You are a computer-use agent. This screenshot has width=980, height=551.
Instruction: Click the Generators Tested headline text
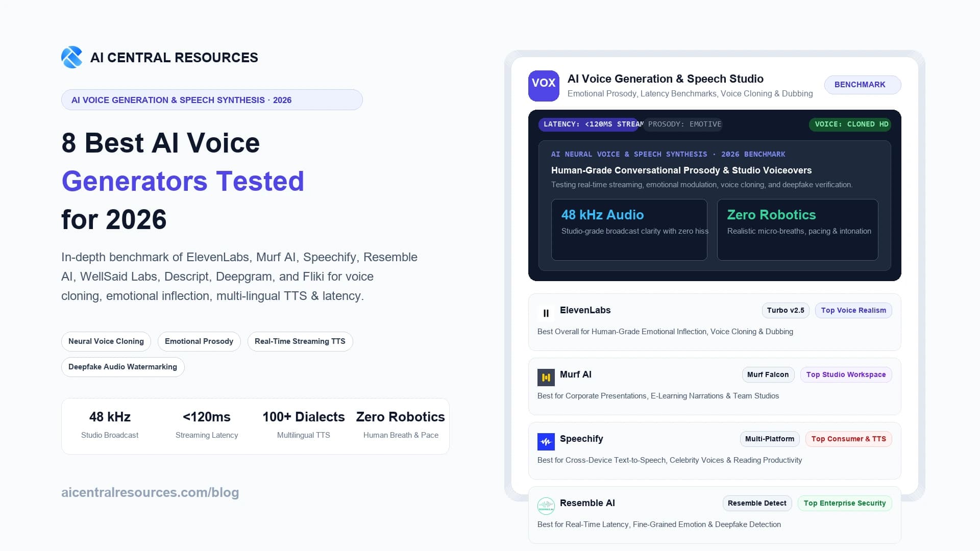click(183, 181)
